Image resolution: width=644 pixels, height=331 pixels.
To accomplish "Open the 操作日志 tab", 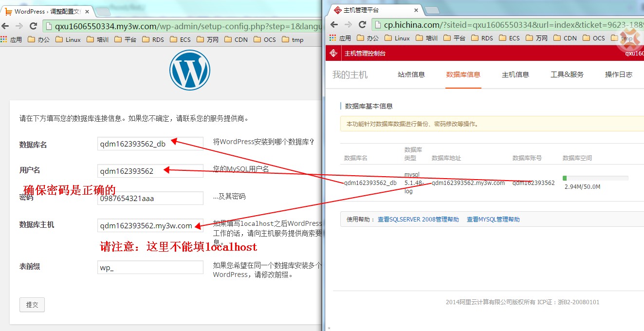I will [x=619, y=74].
